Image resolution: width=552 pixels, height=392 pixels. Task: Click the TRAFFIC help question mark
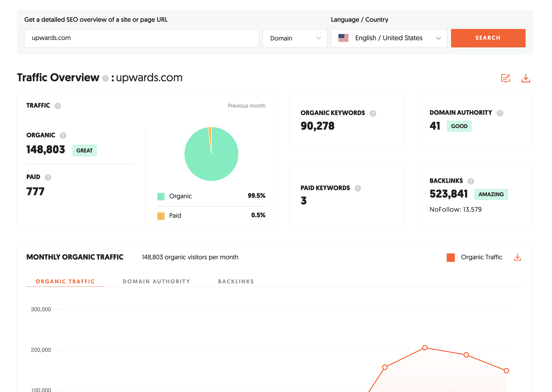(x=58, y=106)
